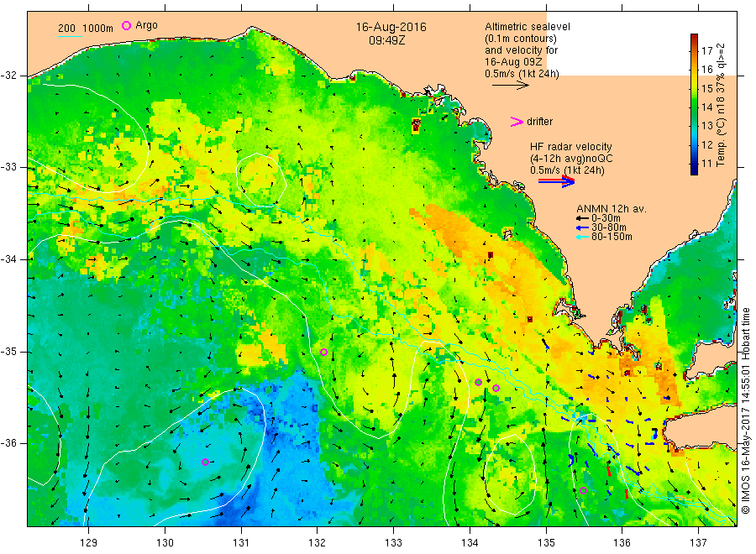The image size is (756, 554).
Task: Click the '80-150m' depth label
Action: click(x=612, y=237)
